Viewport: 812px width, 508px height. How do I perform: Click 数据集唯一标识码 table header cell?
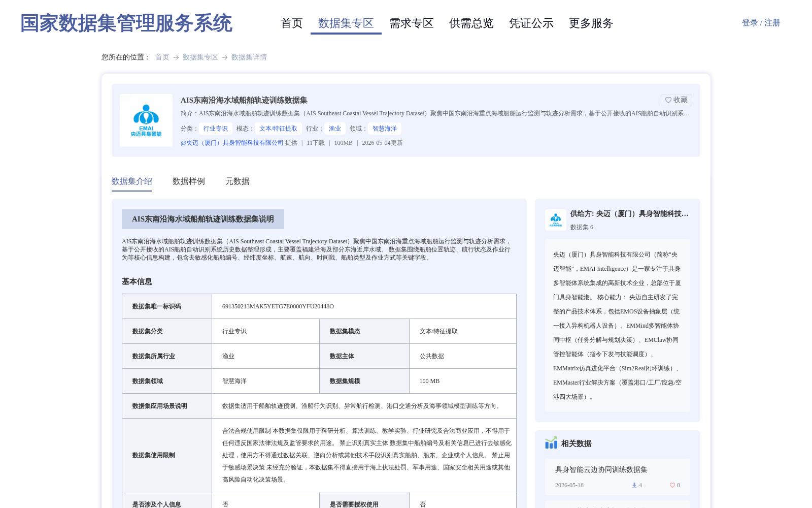pyautogui.click(x=167, y=306)
